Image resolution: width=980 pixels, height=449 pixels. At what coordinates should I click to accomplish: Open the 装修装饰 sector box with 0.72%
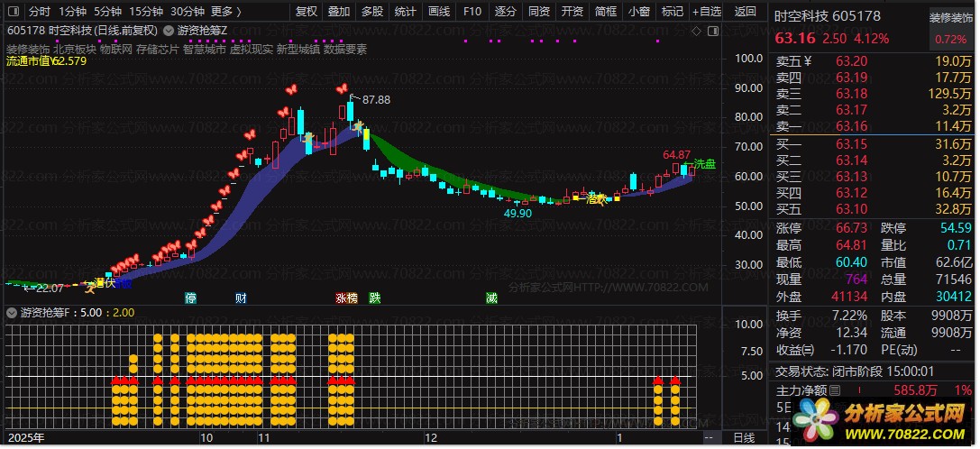click(949, 28)
